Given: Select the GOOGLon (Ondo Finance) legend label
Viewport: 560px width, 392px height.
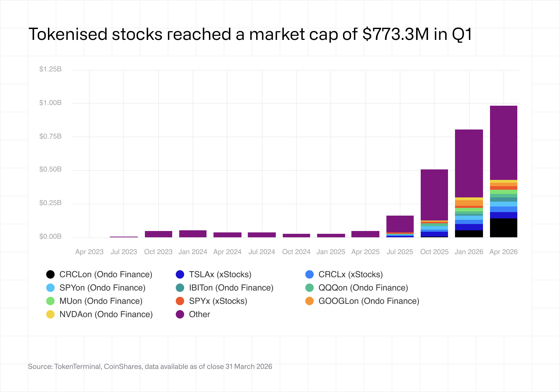Looking at the screenshot, I should point(369,301).
